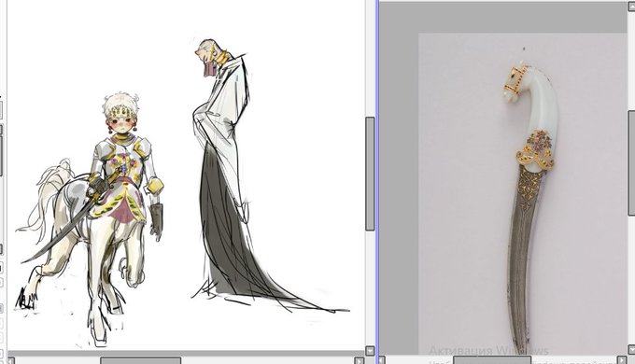
Task: Click the left arrow of dagger window scrollbar
Action: coord(383,360)
